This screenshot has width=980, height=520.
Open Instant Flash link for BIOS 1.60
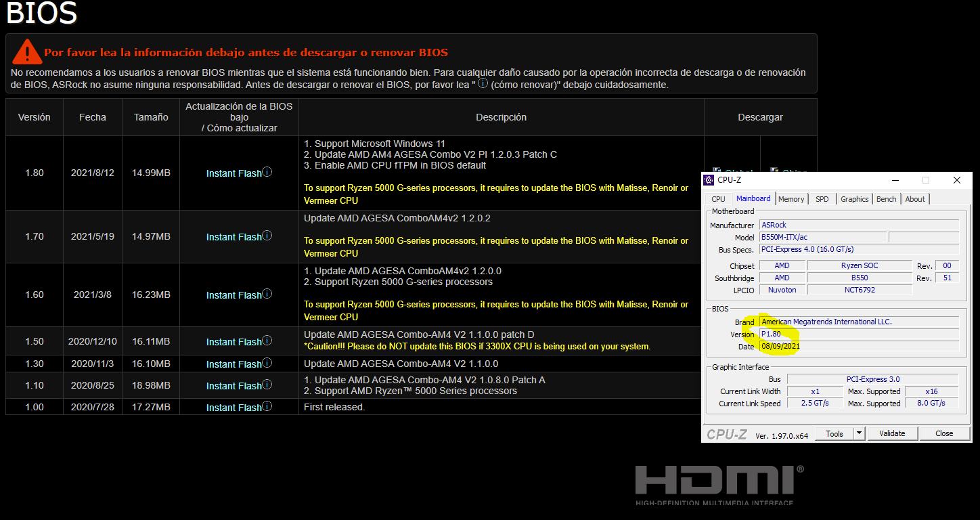click(x=233, y=295)
